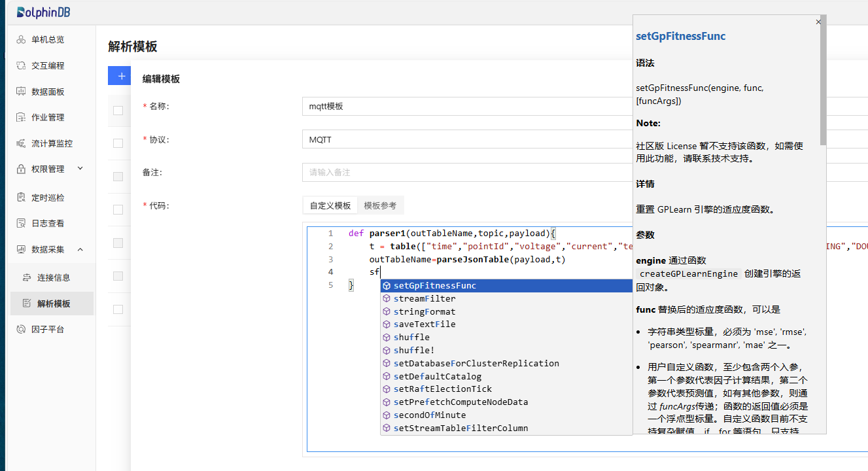
Task: Collapse the 数据采集 menu chevron
Action: tap(80, 249)
